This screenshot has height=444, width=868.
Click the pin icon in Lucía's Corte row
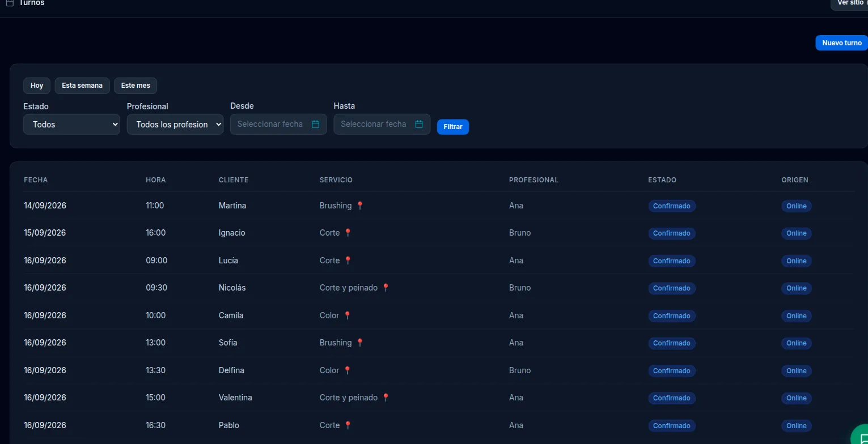click(348, 261)
